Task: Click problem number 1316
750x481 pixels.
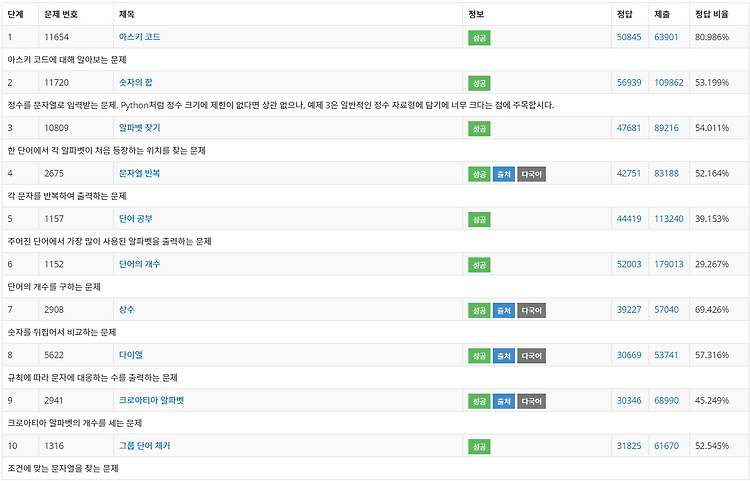Action: tap(54, 446)
